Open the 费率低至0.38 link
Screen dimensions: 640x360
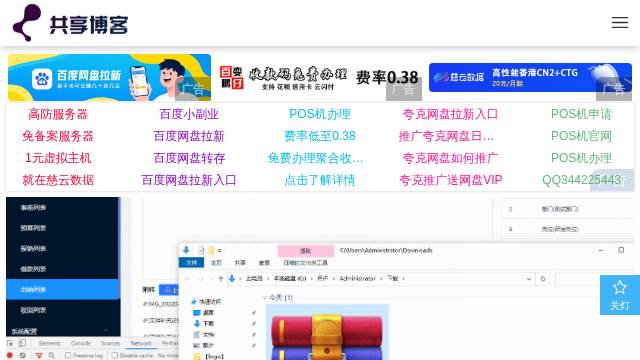pyautogui.click(x=320, y=136)
